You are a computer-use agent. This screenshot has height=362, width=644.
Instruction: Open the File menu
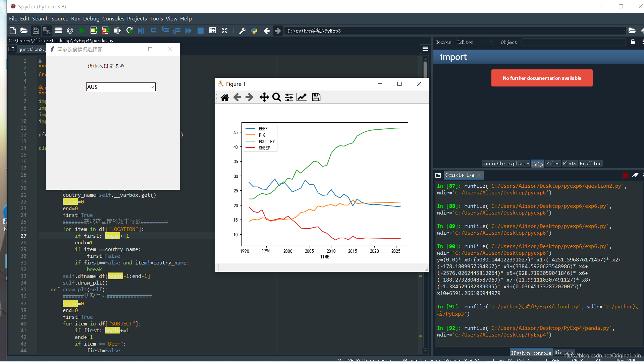click(x=13, y=19)
